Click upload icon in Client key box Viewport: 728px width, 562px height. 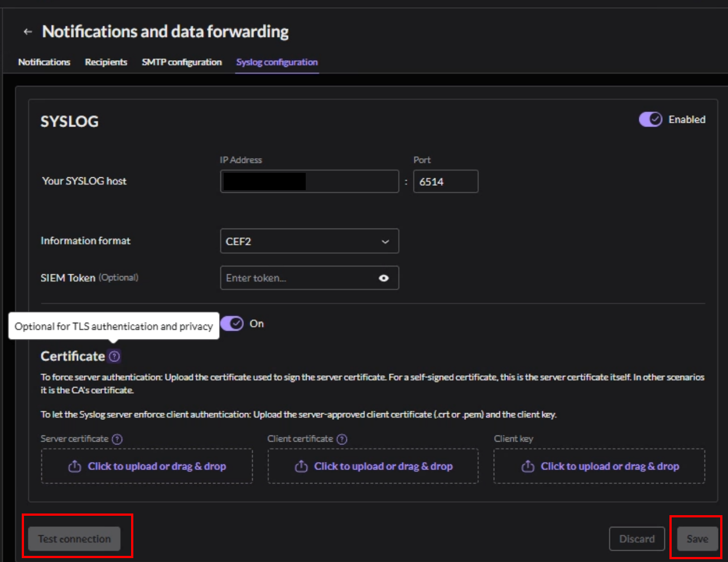(x=528, y=466)
